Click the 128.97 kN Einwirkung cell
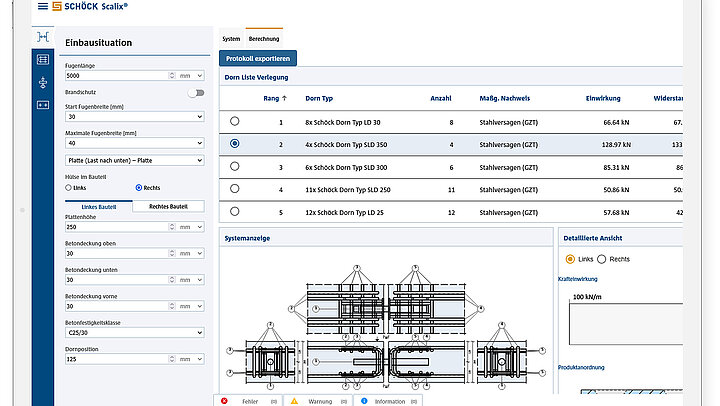This screenshot has height=406, width=720. [x=616, y=145]
